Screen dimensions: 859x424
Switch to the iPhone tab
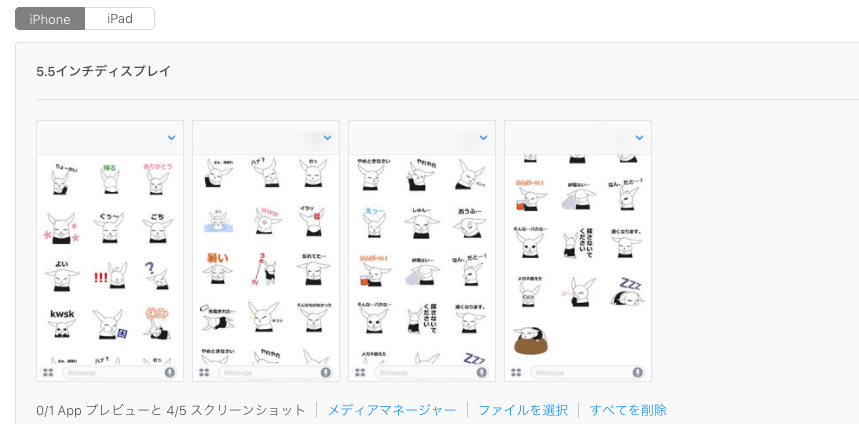click(50, 19)
